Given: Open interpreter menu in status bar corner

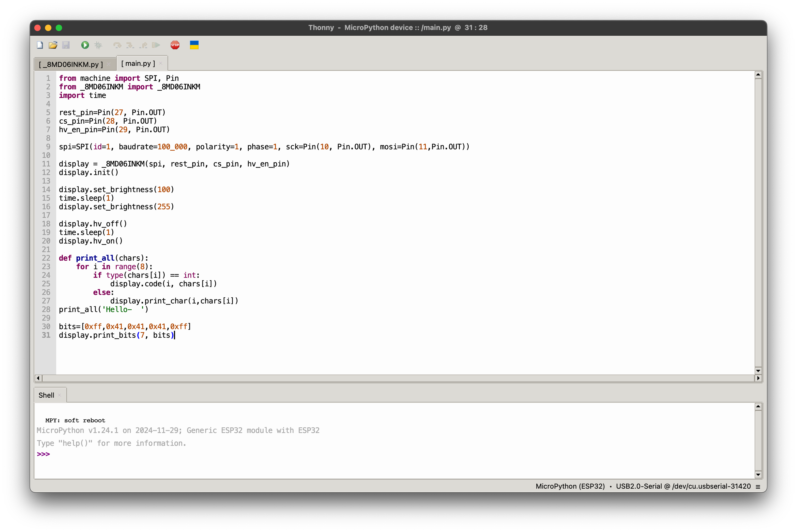Looking at the screenshot, I should point(758,487).
